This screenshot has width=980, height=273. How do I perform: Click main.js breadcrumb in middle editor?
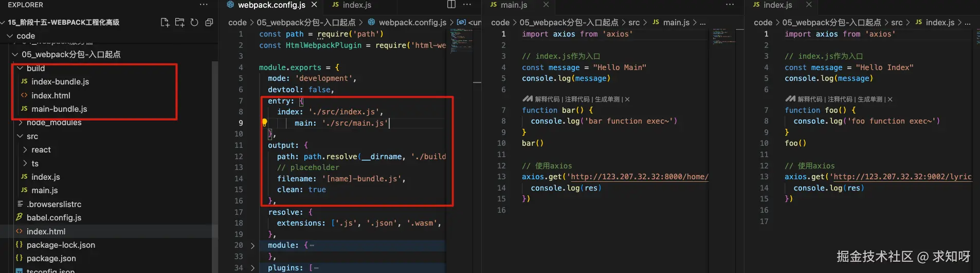pyautogui.click(x=676, y=22)
